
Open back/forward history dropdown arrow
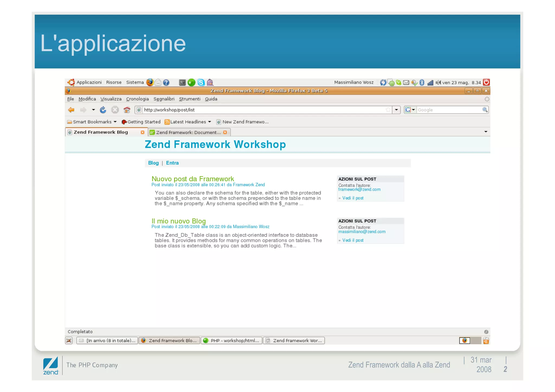tap(93, 110)
